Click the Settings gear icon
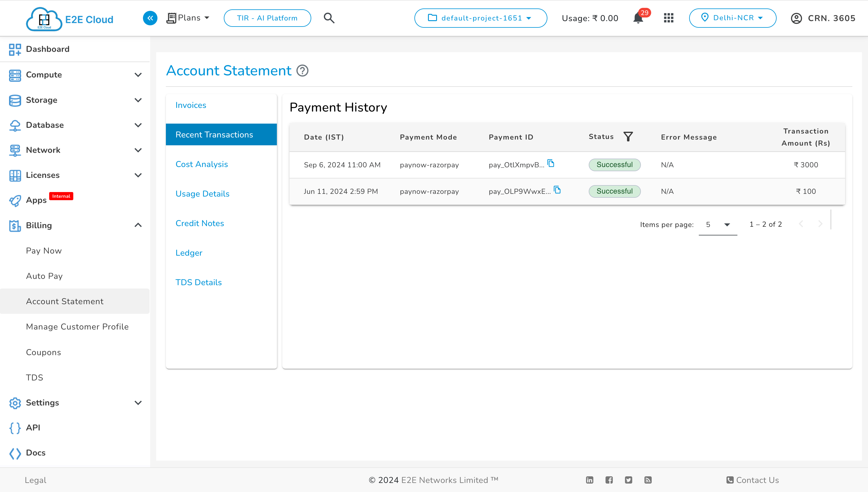This screenshot has width=868, height=492. (15, 403)
